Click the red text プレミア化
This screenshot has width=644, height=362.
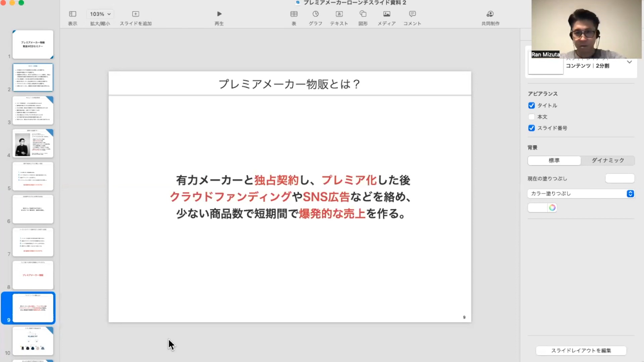click(x=349, y=180)
